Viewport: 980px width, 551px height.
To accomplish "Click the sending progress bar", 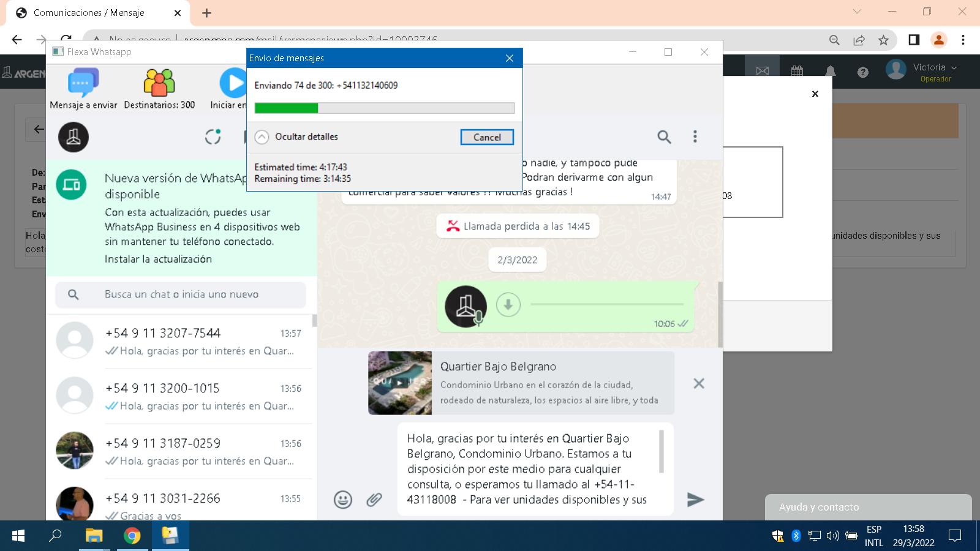I will click(384, 108).
